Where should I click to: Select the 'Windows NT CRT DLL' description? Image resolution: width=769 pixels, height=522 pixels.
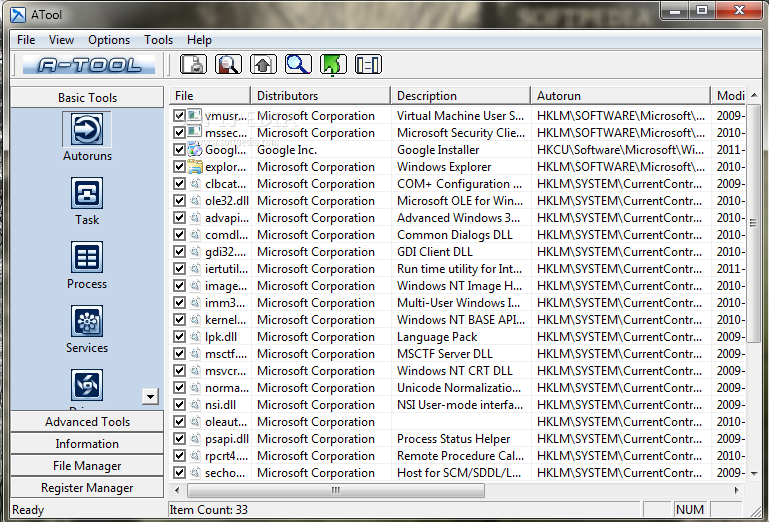pos(455,370)
